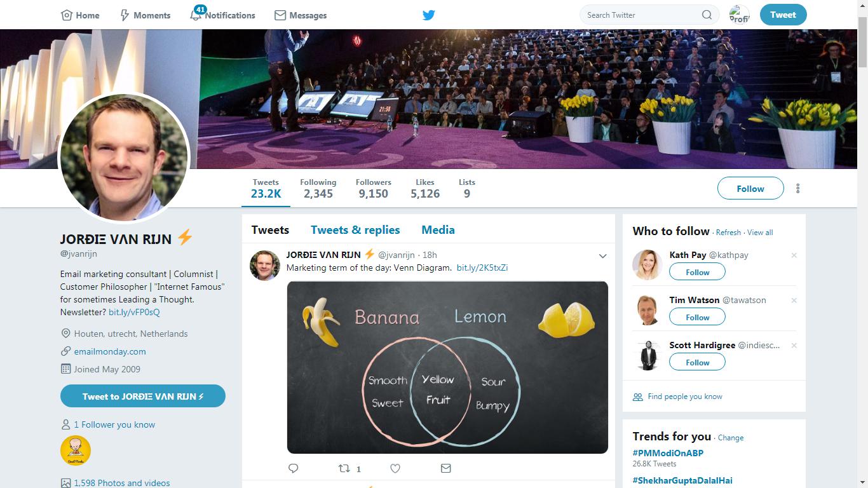The height and width of the screenshot is (488, 868).
Task: Click the search magnifier icon
Action: click(707, 15)
